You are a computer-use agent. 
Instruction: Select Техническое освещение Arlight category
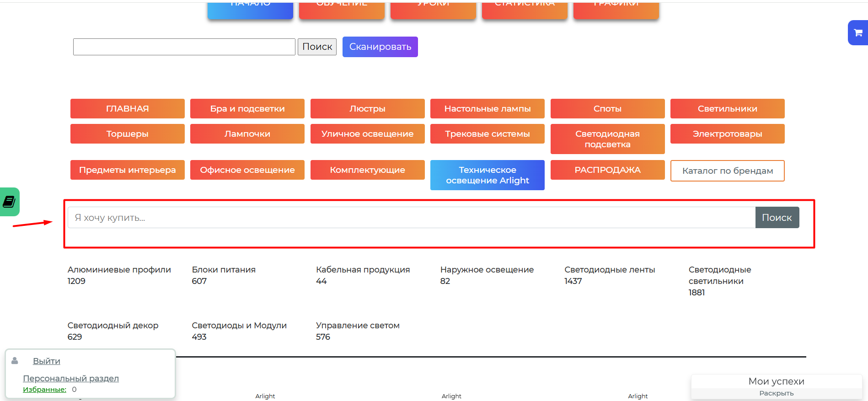487,175
